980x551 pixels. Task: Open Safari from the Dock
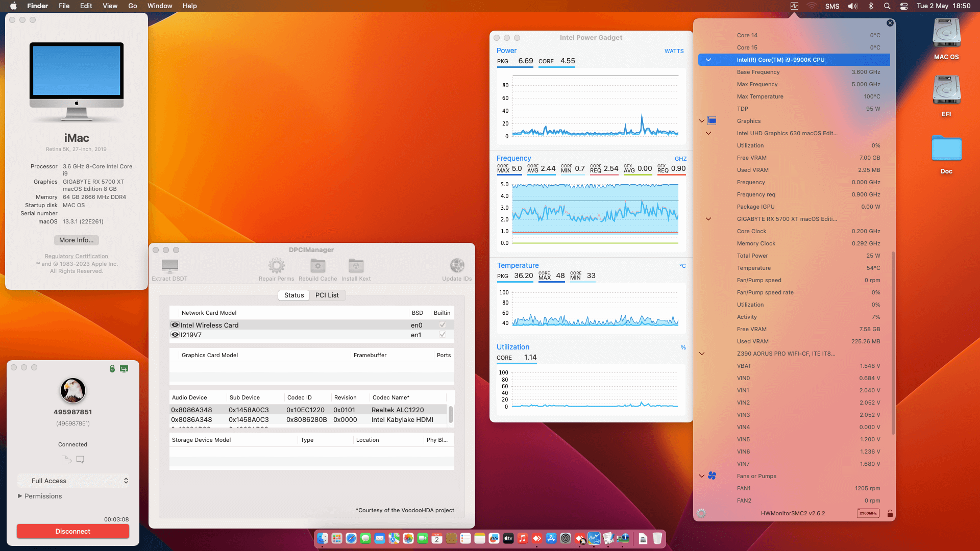[x=351, y=538]
